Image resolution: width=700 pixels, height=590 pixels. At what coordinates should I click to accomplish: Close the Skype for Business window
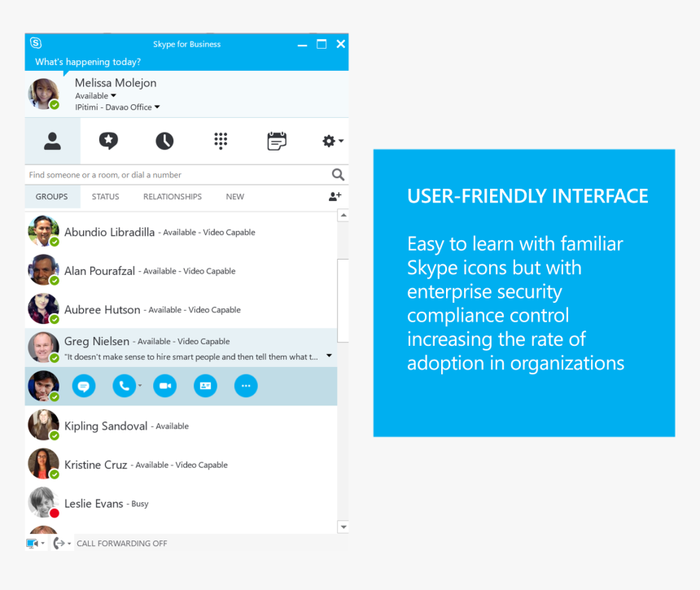click(x=340, y=44)
